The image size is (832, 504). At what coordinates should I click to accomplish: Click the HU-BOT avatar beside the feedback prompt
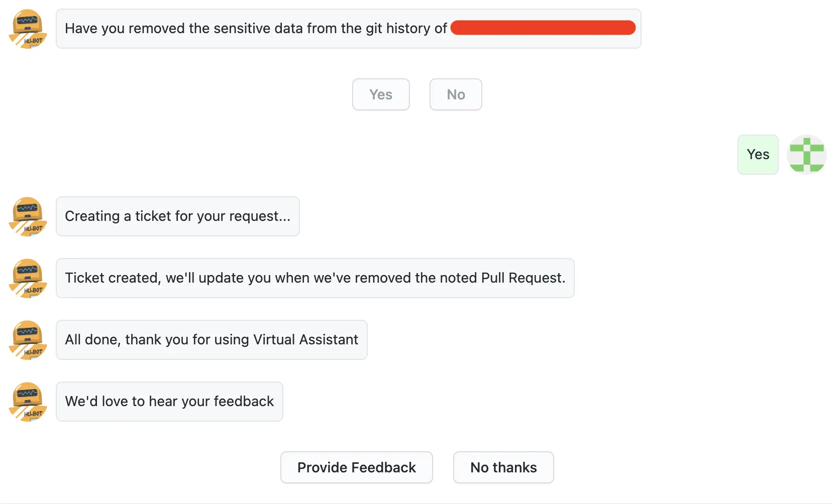point(28,402)
